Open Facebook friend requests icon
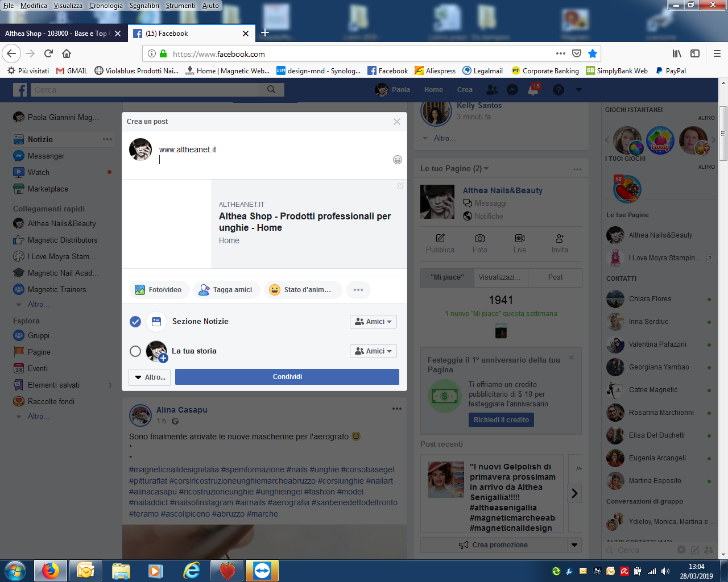This screenshot has width=728, height=582. 492,90
